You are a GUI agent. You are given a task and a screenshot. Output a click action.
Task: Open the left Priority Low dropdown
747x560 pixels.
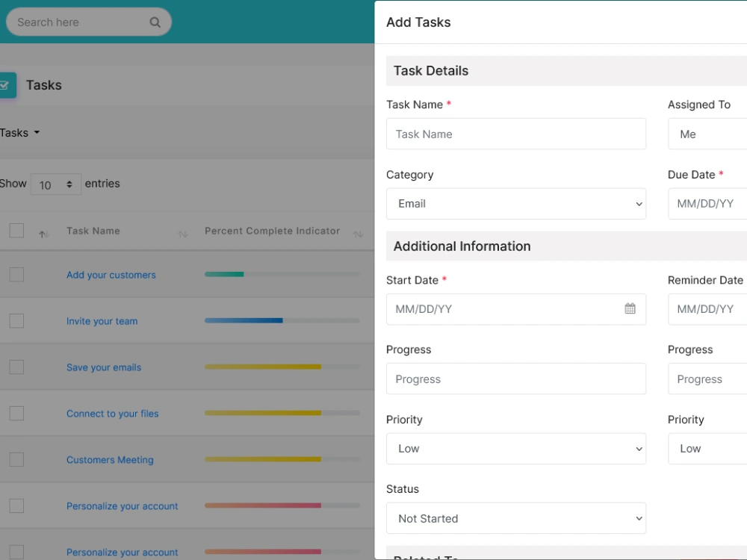pos(516,449)
